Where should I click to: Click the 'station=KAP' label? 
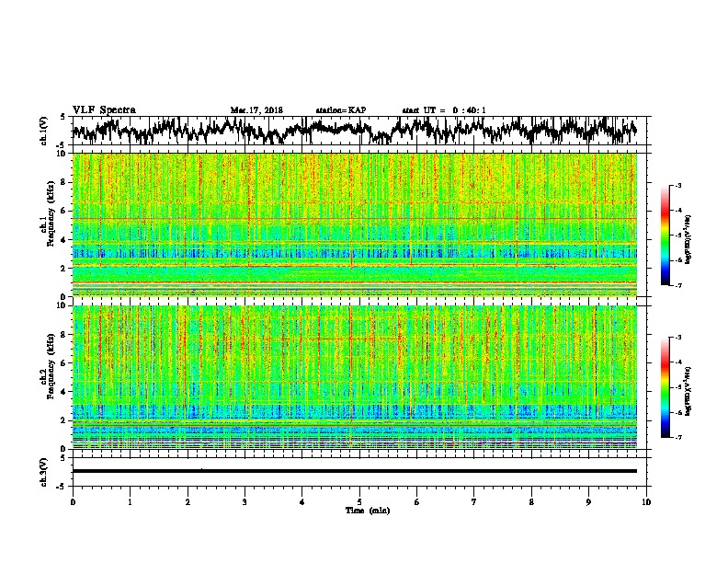point(341,110)
